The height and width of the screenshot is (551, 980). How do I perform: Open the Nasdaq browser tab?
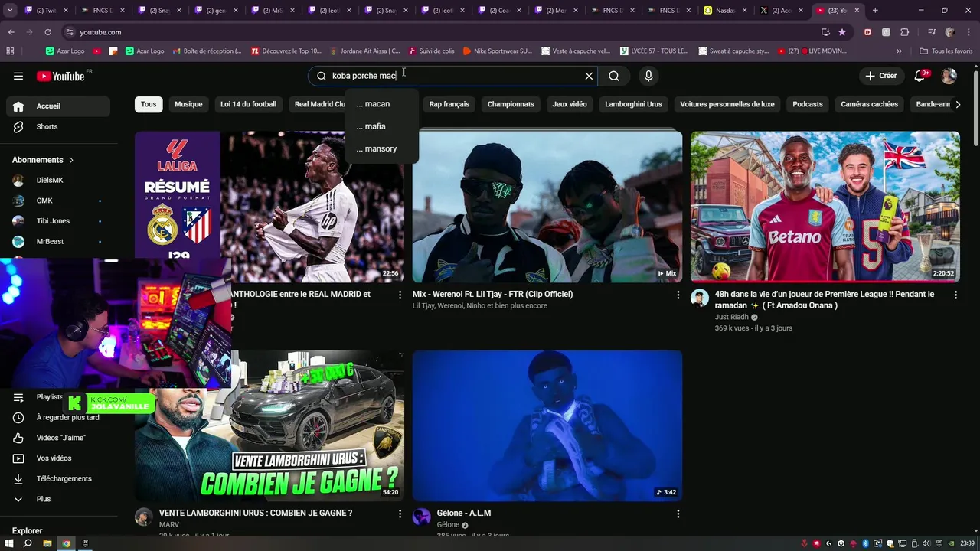726,11
